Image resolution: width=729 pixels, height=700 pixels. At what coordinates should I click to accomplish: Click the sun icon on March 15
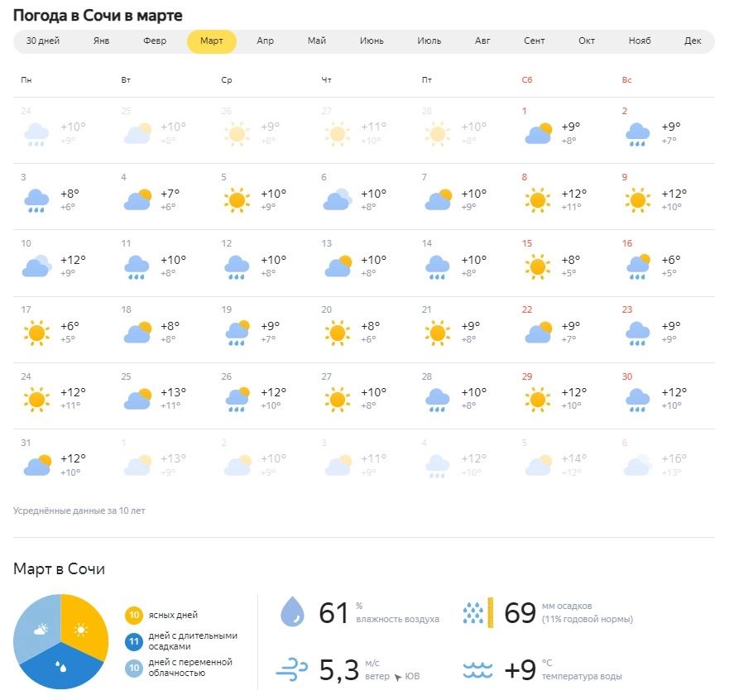point(538,266)
